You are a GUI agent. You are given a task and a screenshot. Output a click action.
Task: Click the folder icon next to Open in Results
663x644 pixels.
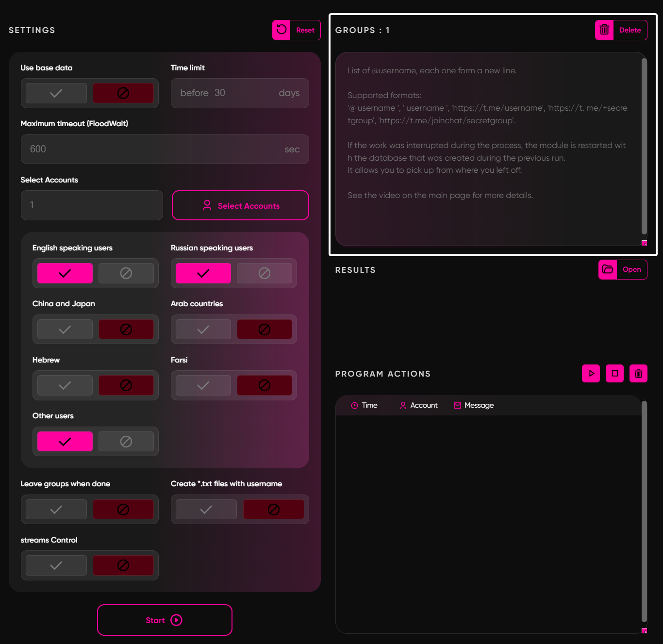click(608, 269)
